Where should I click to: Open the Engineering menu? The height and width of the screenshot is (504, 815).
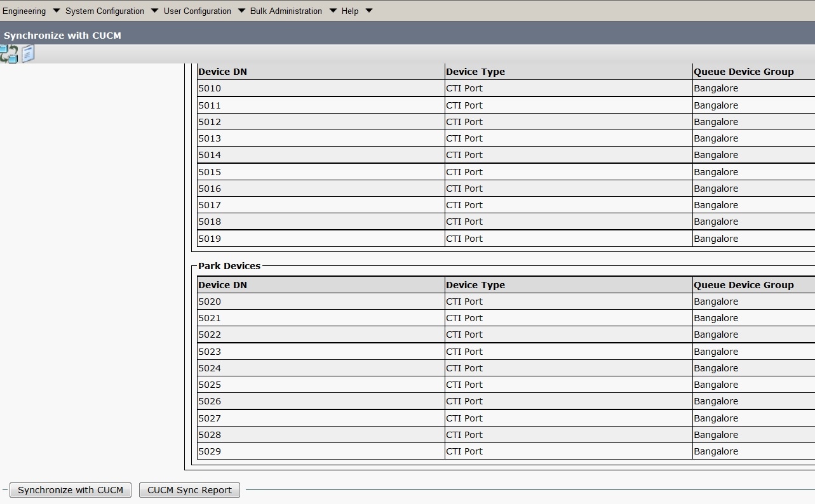pos(24,11)
